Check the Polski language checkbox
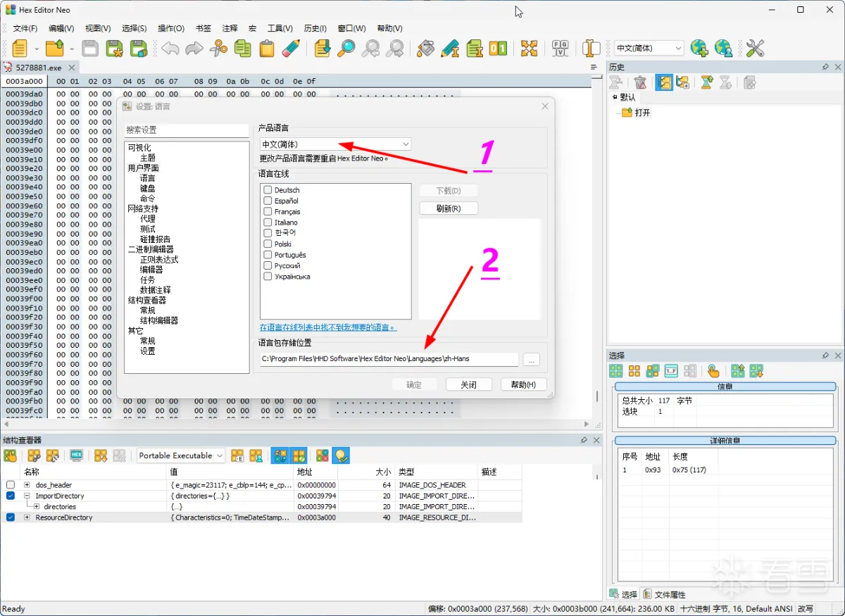The image size is (845, 616). [x=268, y=244]
